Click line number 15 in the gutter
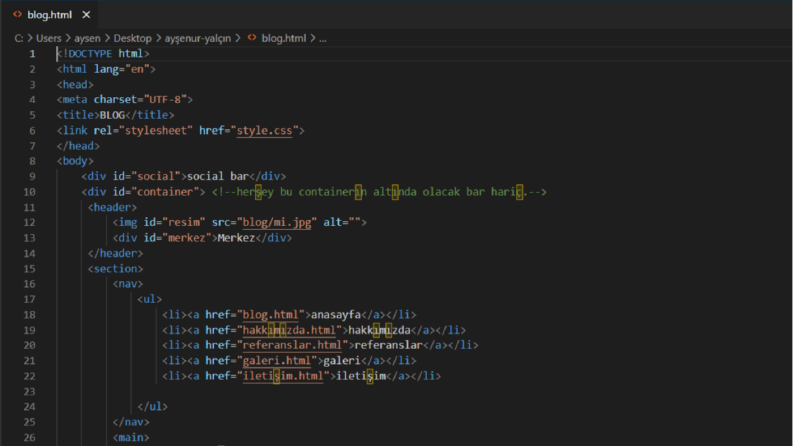 tap(29, 269)
